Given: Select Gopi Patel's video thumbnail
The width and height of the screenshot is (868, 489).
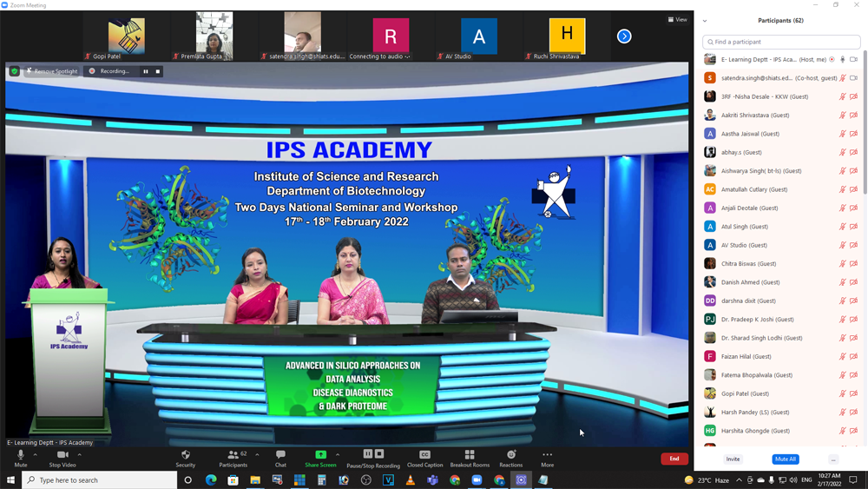Looking at the screenshot, I should [x=126, y=36].
